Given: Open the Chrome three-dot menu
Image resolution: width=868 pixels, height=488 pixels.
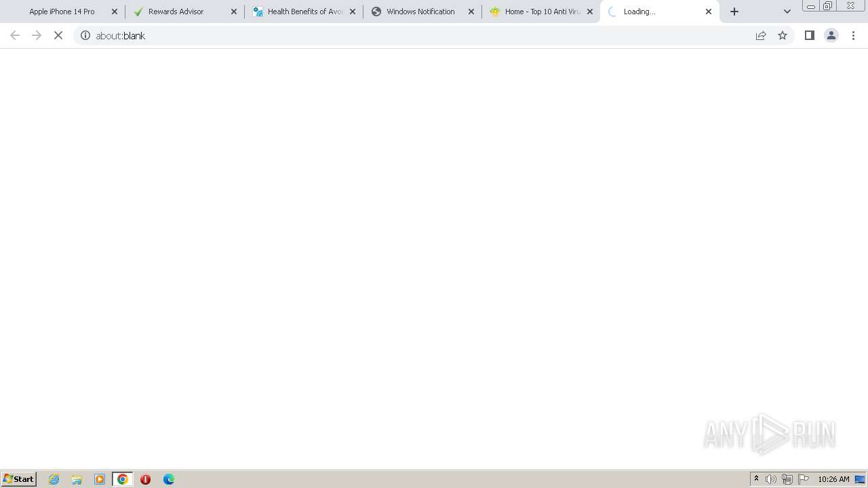Looking at the screenshot, I should click(853, 35).
